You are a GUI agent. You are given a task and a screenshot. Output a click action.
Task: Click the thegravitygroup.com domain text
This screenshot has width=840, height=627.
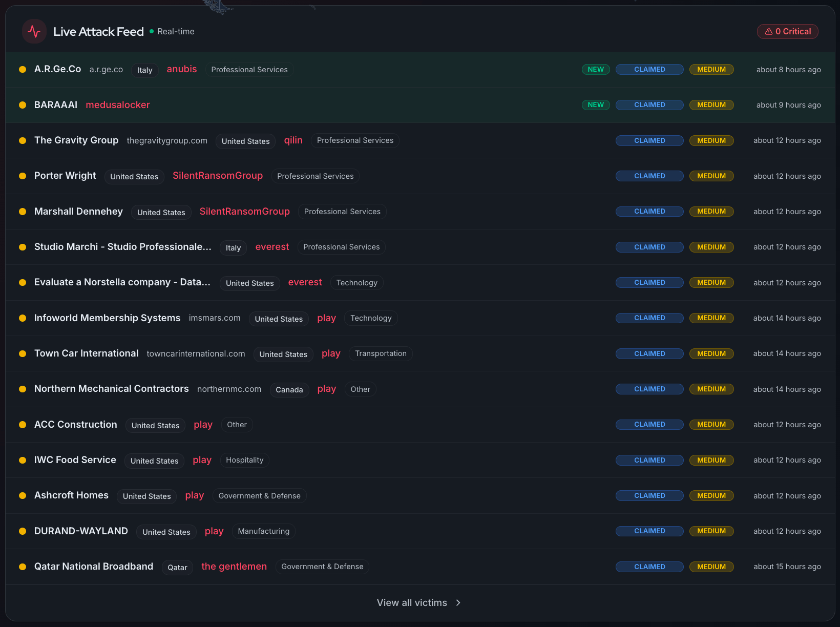(167, 141)
